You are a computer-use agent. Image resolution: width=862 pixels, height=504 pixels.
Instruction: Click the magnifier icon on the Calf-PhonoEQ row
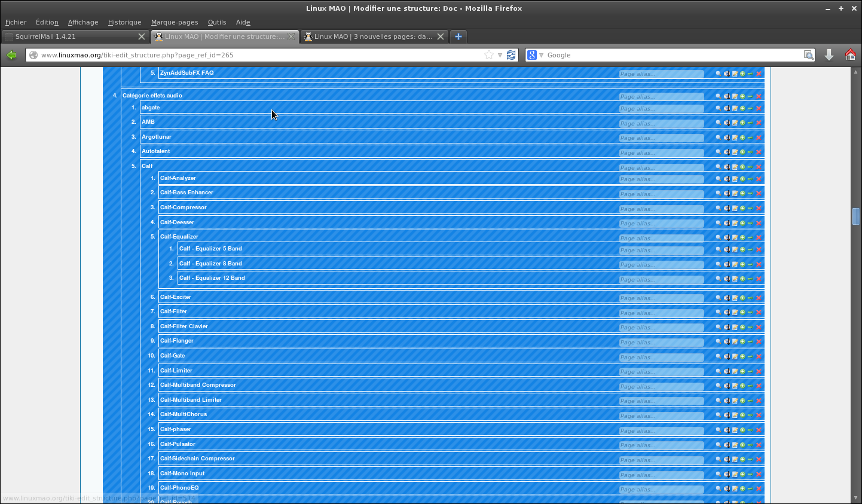719,488
